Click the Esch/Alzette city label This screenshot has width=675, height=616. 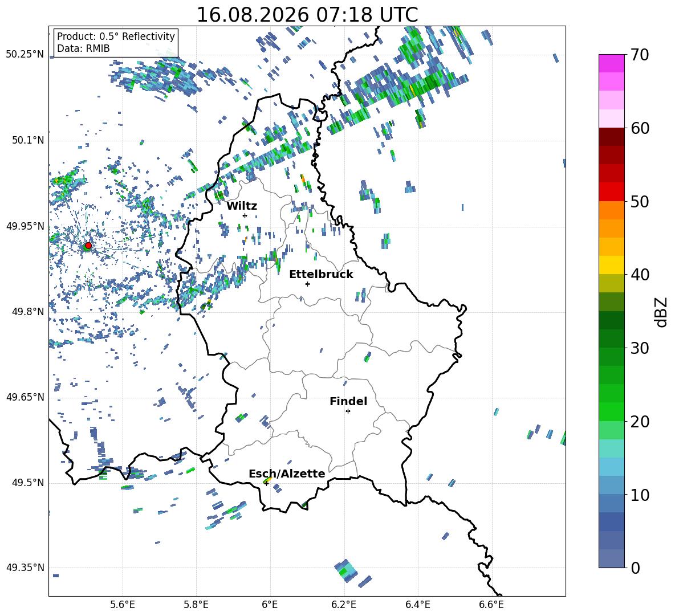click(287, 474)
